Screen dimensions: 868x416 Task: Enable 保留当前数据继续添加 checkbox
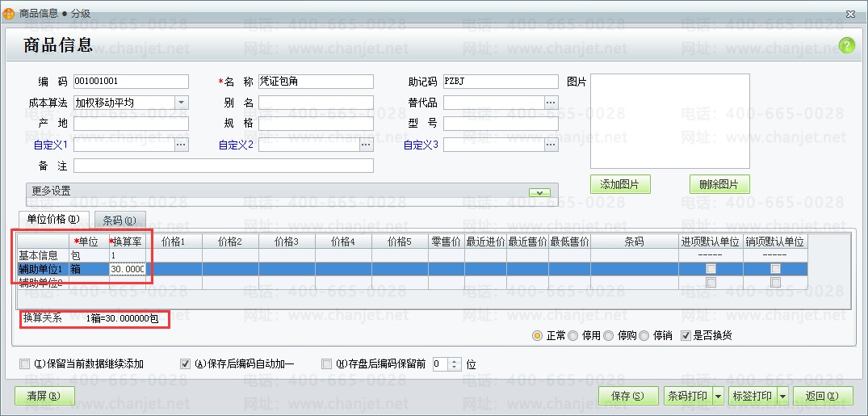24,364
